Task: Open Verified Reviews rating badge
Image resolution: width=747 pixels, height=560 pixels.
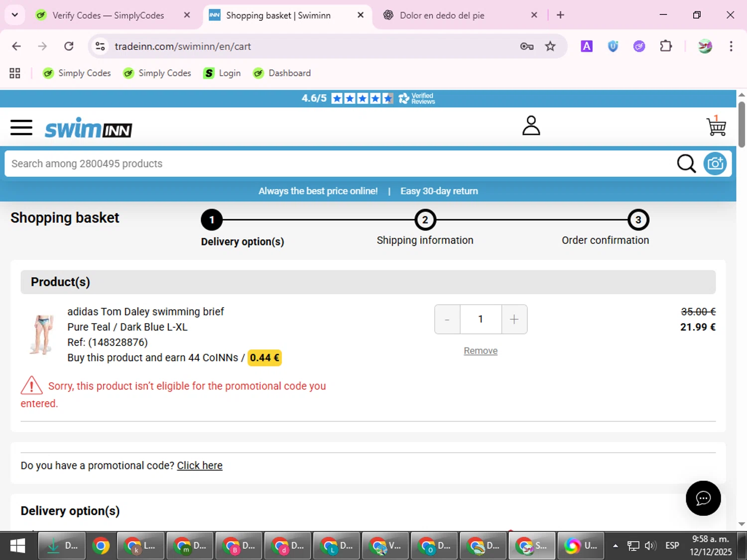Action: click(x=368, y=99)
